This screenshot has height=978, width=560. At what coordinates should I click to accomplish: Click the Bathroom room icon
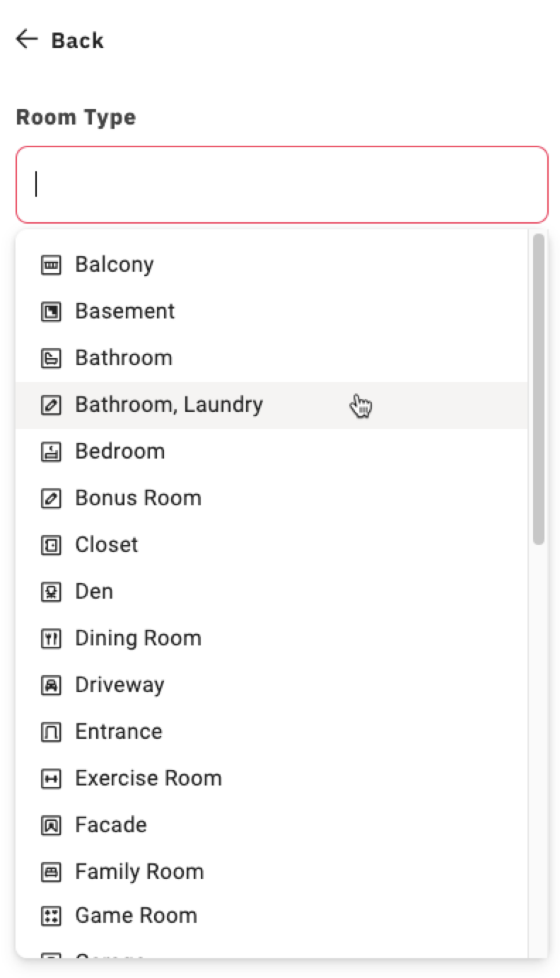(x=51, y=357)
